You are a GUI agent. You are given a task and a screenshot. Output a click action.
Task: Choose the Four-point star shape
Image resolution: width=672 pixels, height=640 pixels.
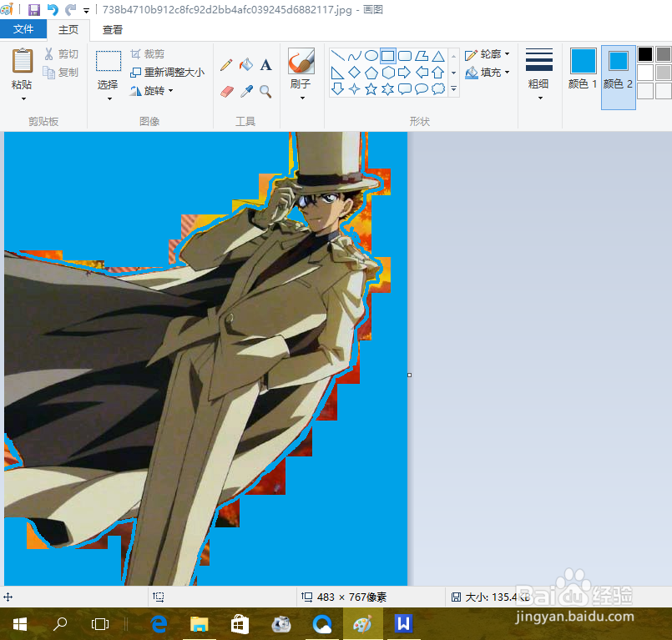click(x=355, y=88)
